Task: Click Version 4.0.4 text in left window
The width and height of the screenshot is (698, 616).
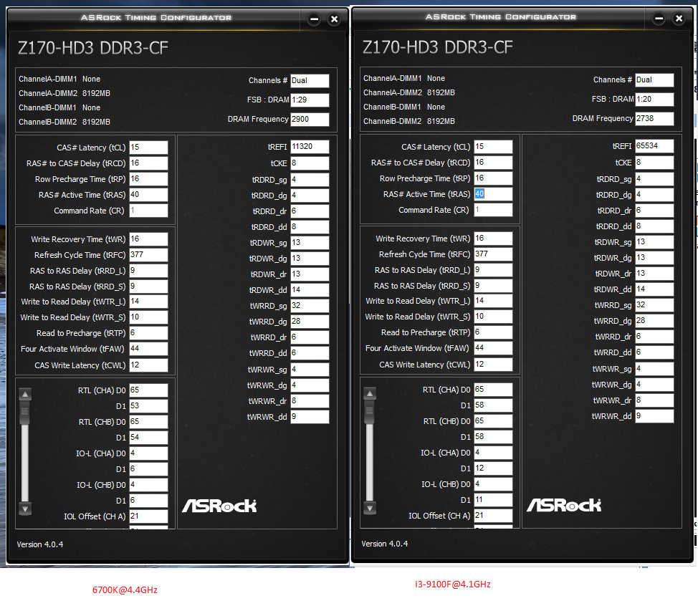Action: [40, 544]
